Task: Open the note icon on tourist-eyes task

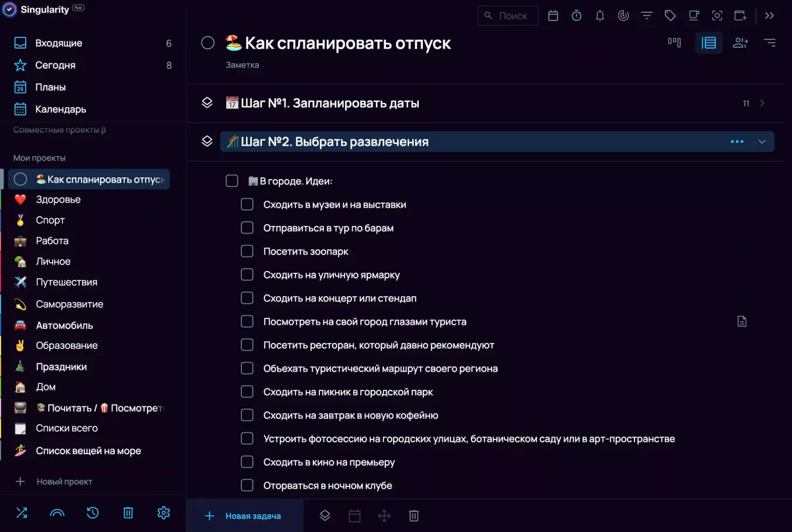Action: coord(742,321)
